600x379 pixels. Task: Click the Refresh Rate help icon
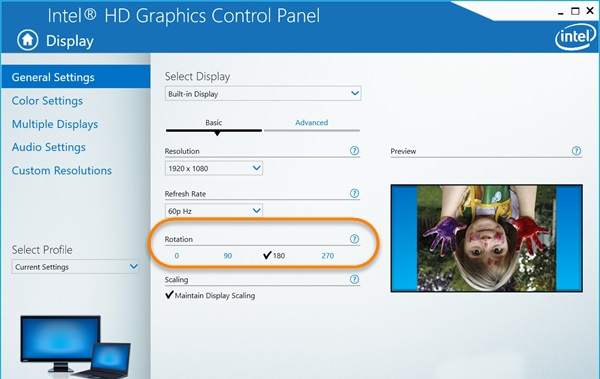[354, 194]
